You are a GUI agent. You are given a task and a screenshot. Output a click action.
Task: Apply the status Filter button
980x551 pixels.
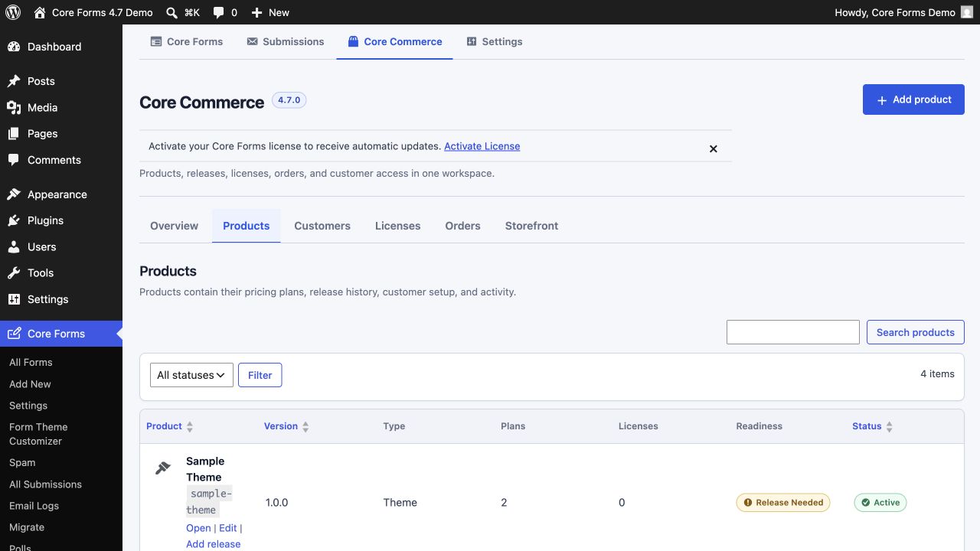(260, 375)
